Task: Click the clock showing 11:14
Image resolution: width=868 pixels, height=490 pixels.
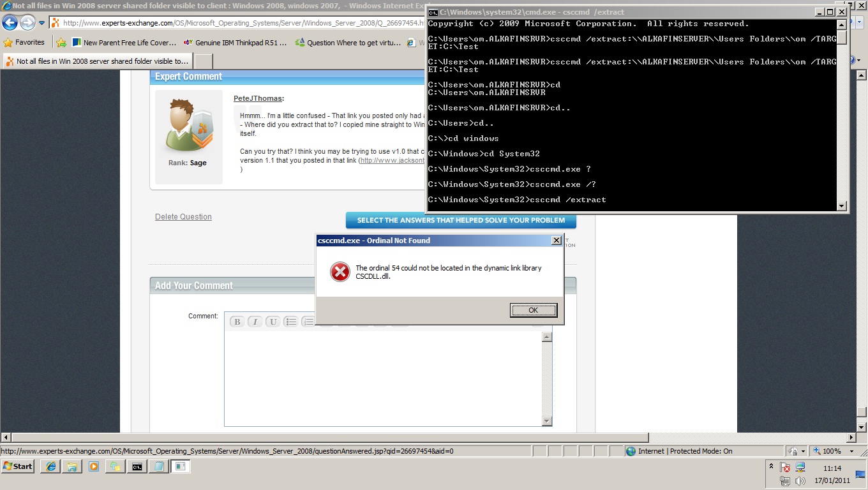Action: [832, 468]
